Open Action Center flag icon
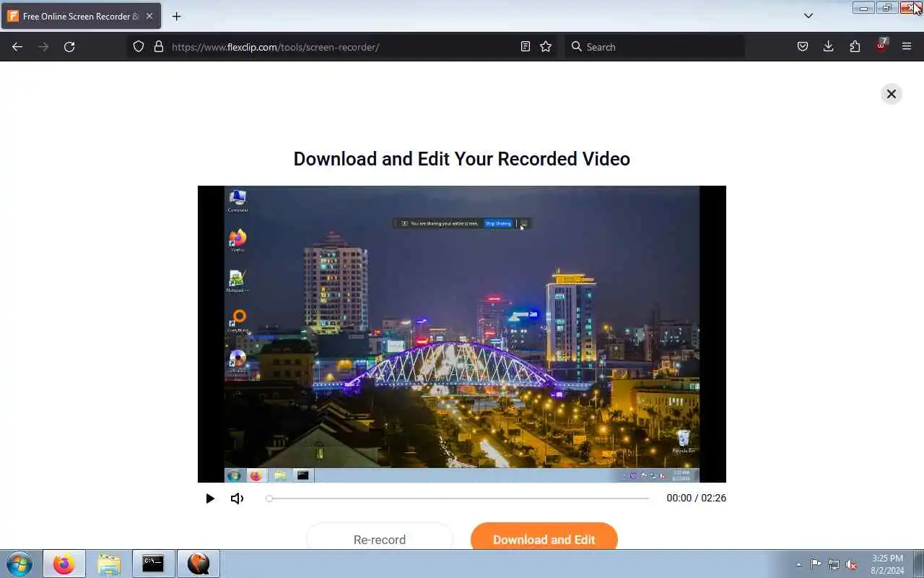The height and width of the screenshot is (578, 924). point(816,564)
